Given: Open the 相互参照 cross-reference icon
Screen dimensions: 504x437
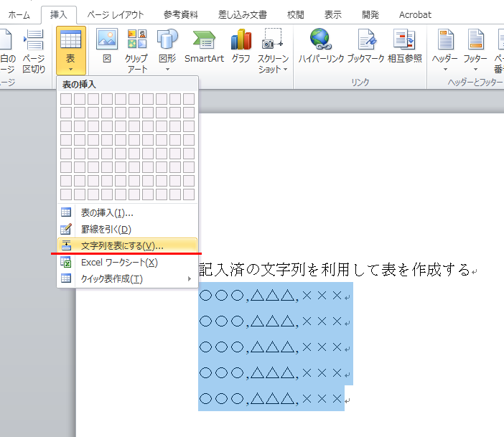Looking at the screenshot, I should click(404, 44).
